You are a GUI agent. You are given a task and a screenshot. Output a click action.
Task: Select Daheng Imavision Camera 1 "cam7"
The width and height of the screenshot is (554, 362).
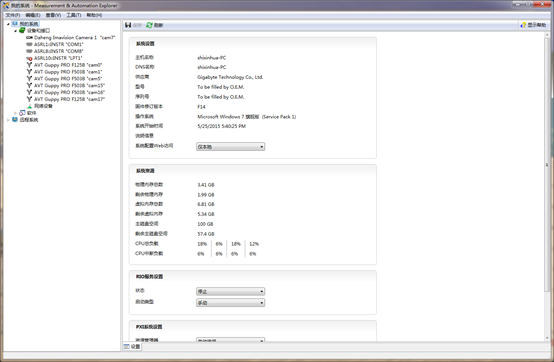(x=75, y=37)
